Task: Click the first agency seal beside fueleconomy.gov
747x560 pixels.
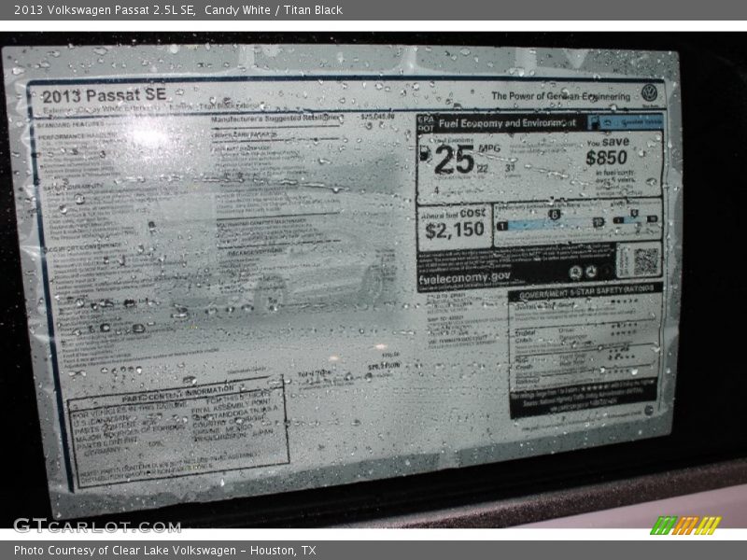Action: [x=575, y=273]
